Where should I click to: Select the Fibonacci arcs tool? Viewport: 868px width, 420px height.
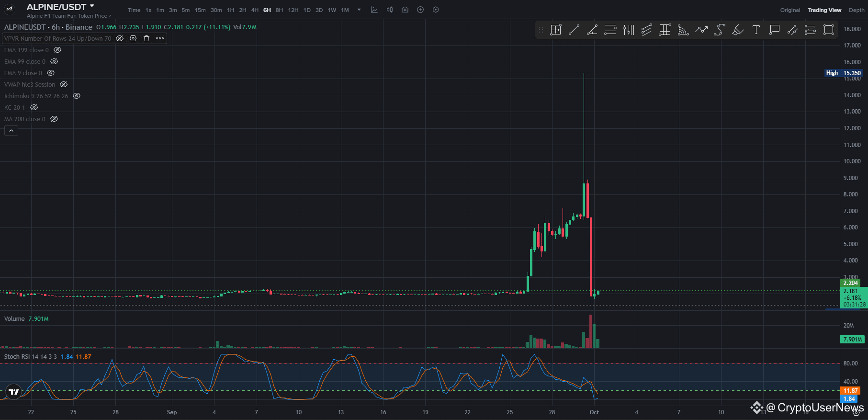tap(683, 30)
